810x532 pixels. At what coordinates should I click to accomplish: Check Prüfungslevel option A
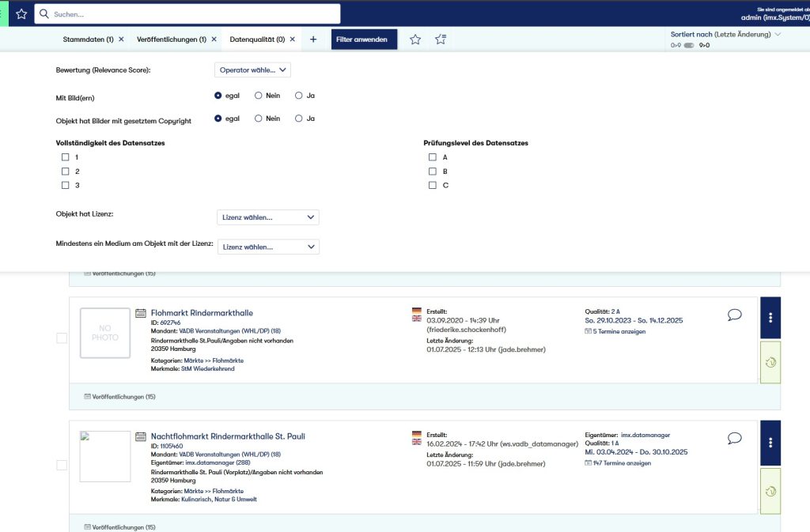[433, 157]
